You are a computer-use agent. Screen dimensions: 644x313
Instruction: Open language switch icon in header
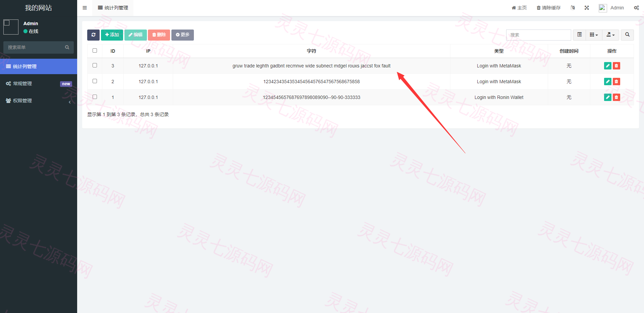pyautogui.click(x=573, y=8)
